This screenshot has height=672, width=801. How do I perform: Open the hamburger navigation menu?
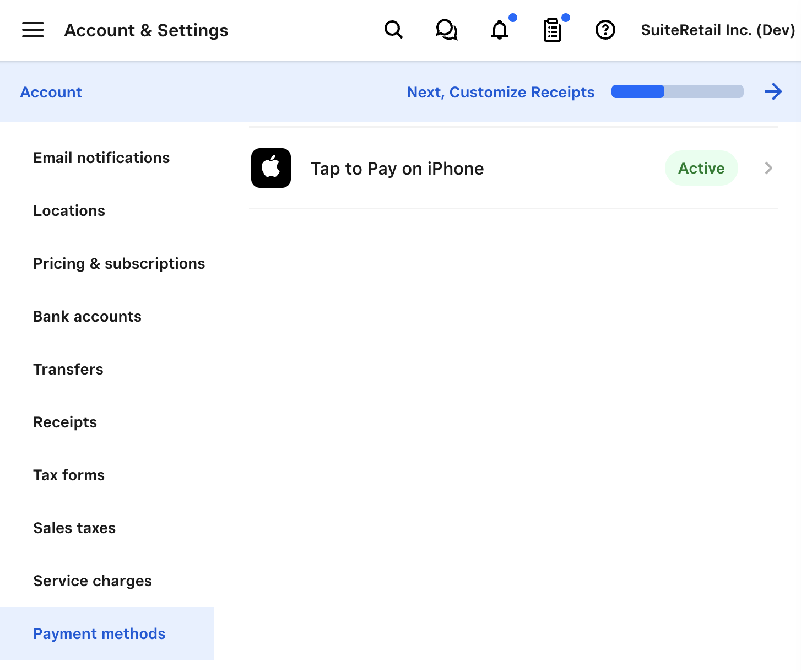tap(33, 30)
